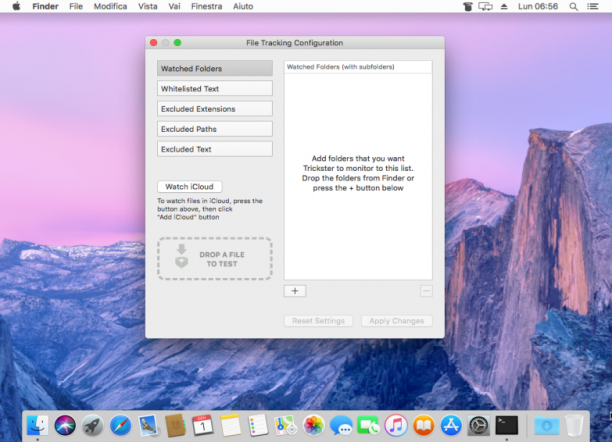Select the Excluded Text section
Screen dimensions: 612x442
click(x=215, y=149)
